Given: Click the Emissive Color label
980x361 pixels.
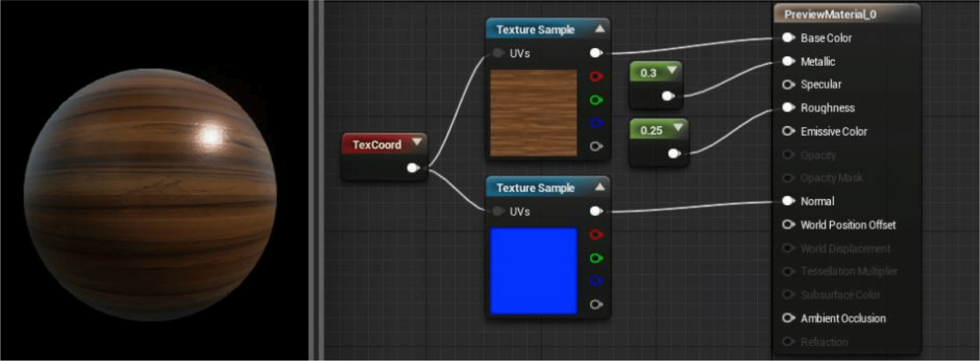Looking at the screenshot, I should (x=833, y=132).
